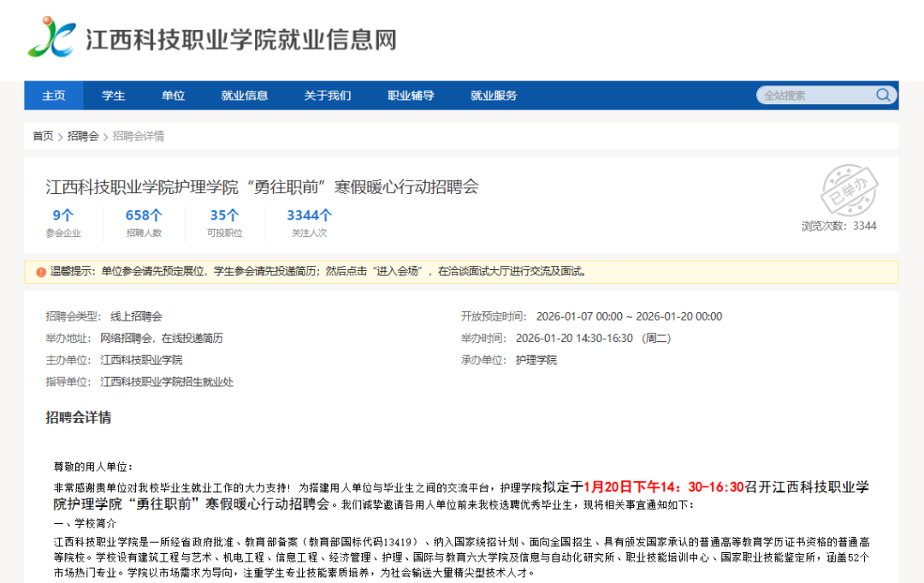Open the 学生 menu item
Viewport: 924px width, 583px height.
coord(113,96)
